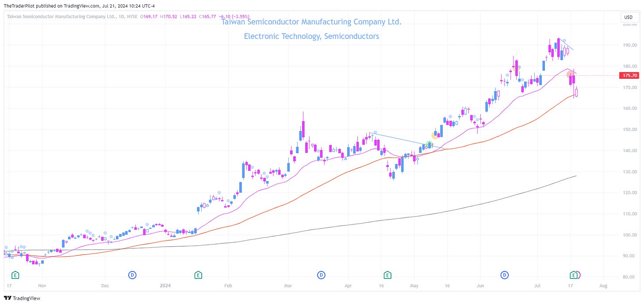Click the orange signal circle near May

435,135
